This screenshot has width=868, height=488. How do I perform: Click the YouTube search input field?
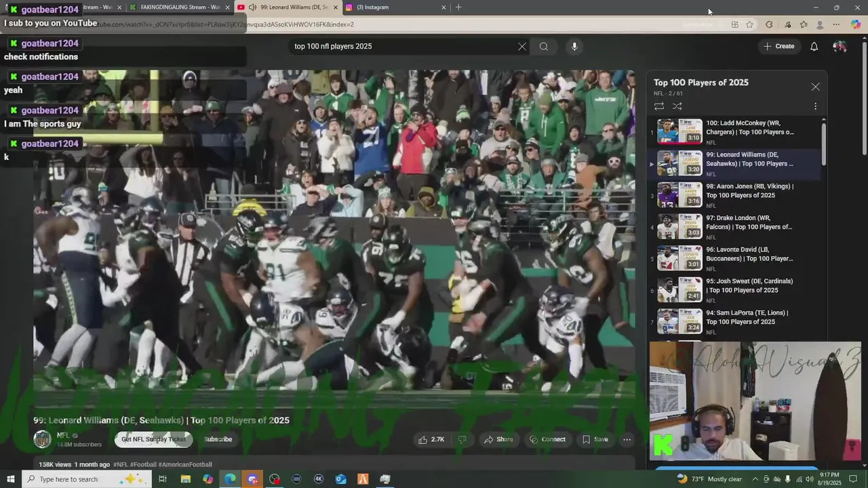pyautogui.click(x=403, y=46)
